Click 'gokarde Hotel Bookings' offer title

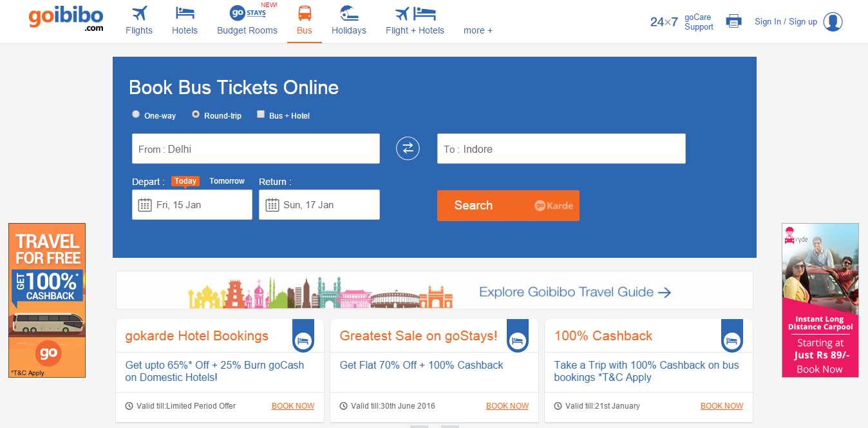pyautogui.click(x=197, y=336)
